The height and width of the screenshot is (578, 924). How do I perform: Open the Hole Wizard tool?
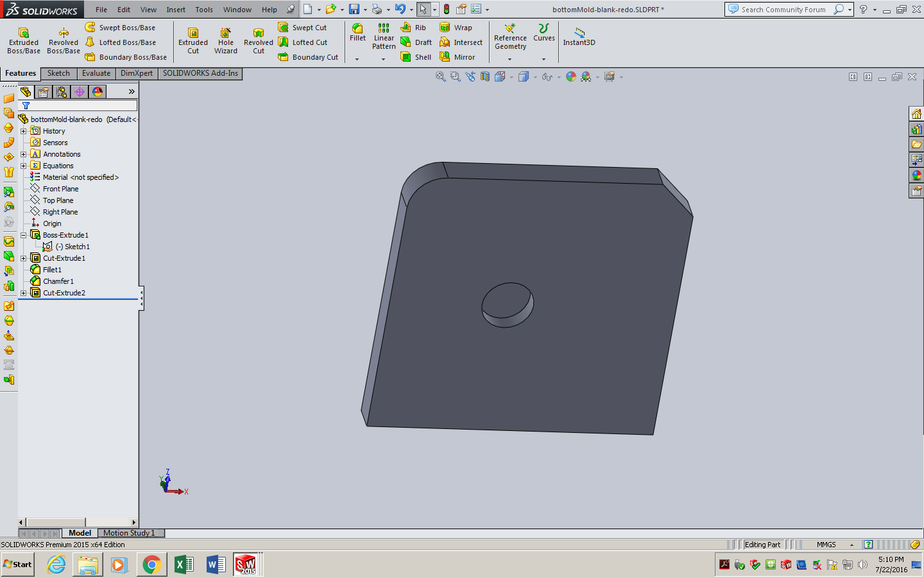[225, 39]
